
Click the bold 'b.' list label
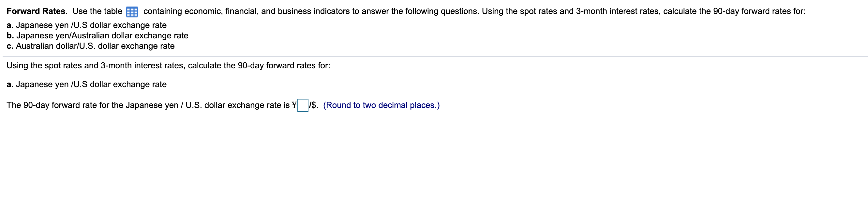click(x=10, y=36)
